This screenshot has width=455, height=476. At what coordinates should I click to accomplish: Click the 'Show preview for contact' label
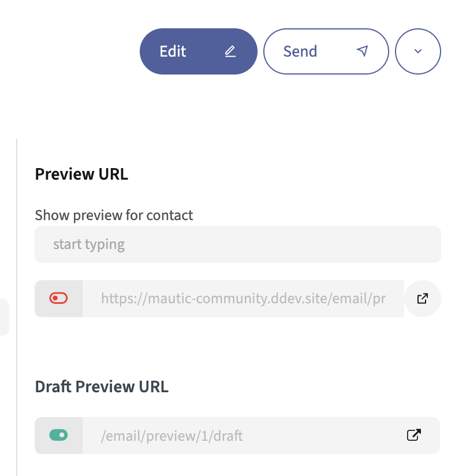click(x=114, y=215)
